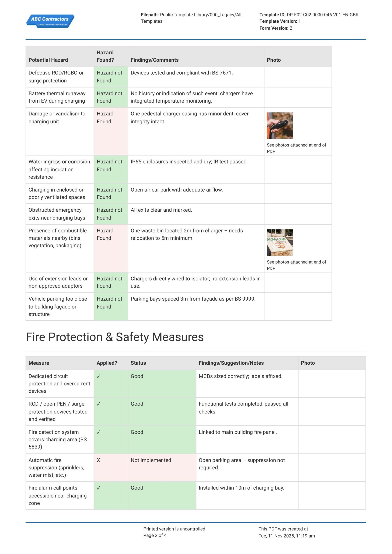
Task: Click the Applied? column header
Action: [x=107, y=363]
